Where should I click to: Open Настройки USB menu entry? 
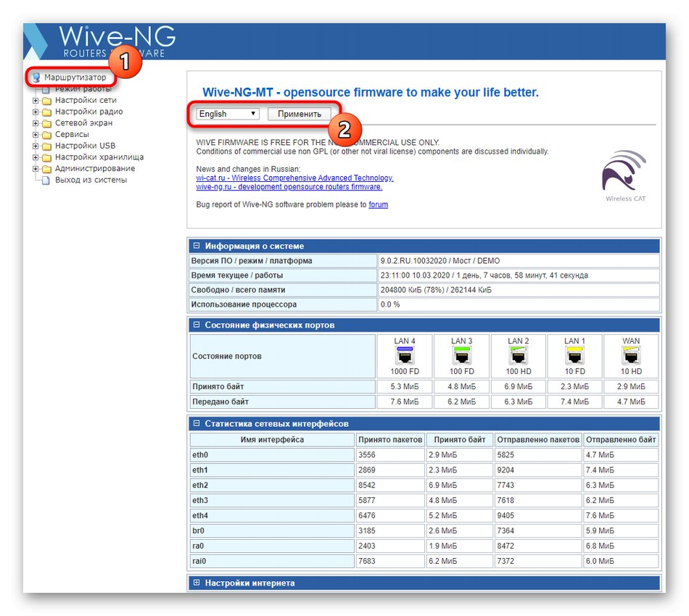[86, 146]
